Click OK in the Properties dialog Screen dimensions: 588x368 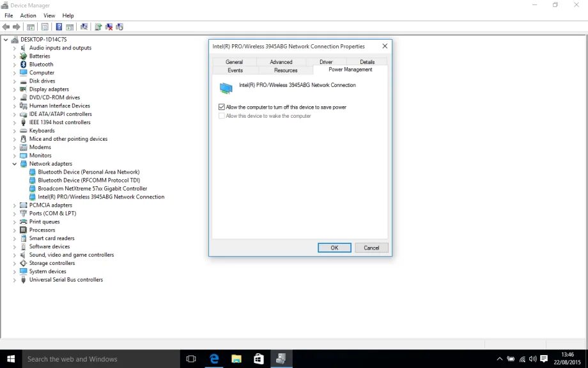[334, 248]
